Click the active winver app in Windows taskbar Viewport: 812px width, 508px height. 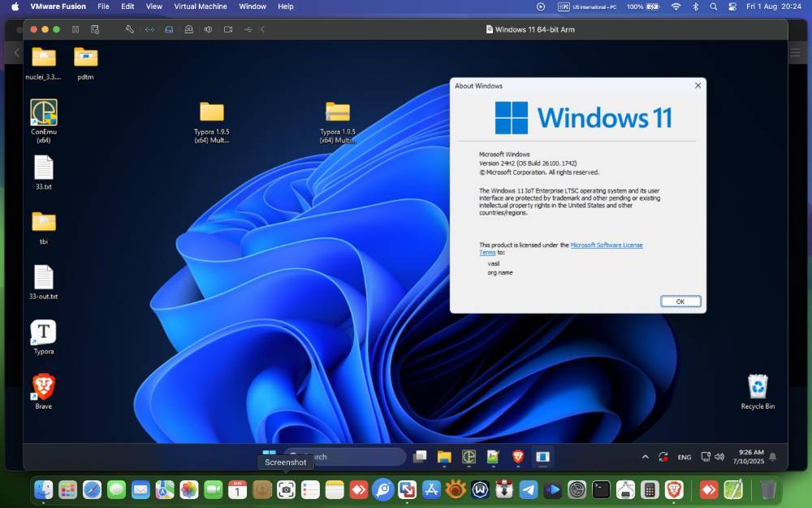coord(542,456)
